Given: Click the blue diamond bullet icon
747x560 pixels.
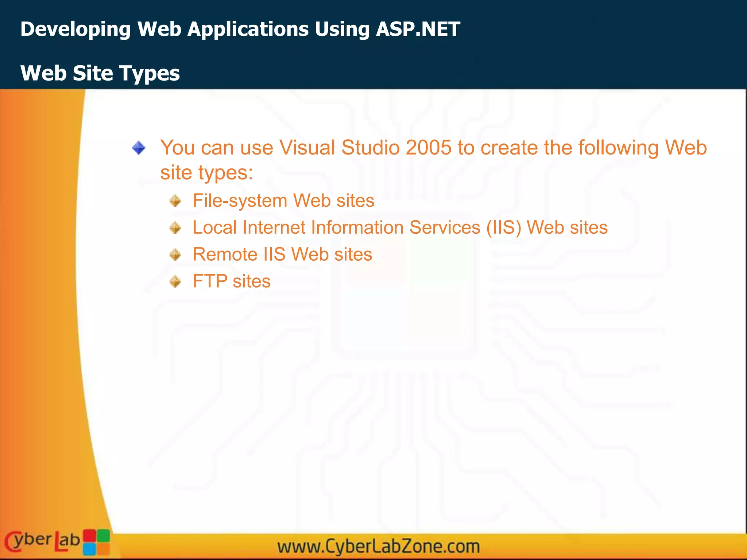Looking at the screenshot, I should pyautogui.click(x=139, y=148).
